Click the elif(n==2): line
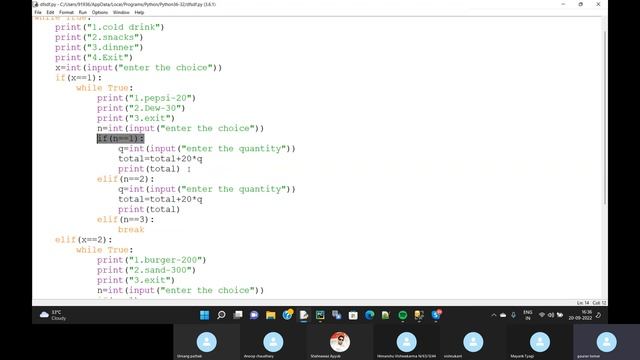This screenshot has height=360, width=640. pos(126,179)
